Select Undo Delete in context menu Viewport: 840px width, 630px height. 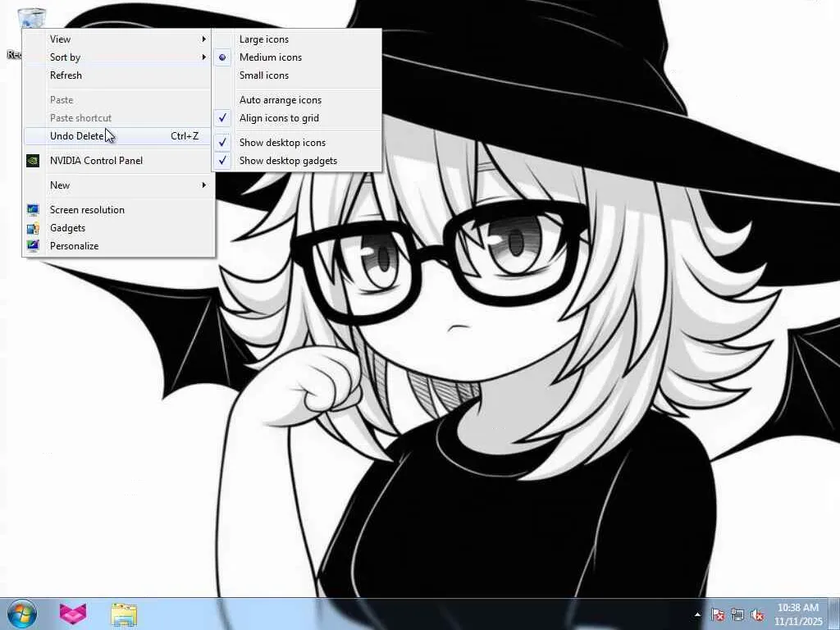(118, 136)
